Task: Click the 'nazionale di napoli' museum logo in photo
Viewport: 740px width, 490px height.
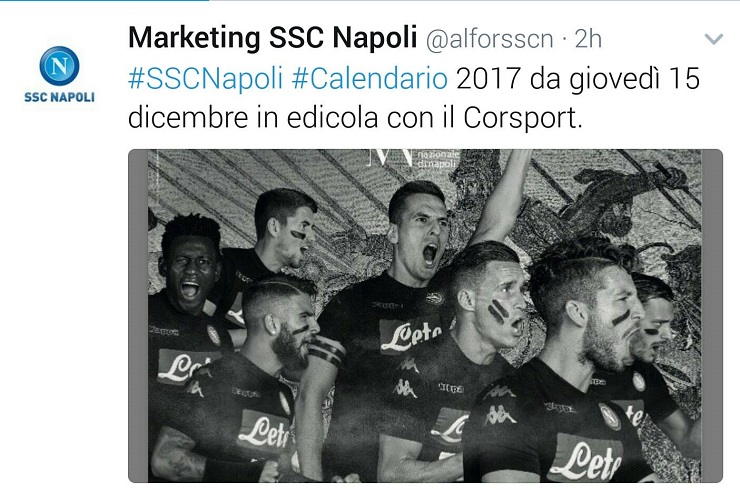Action: [414, 158]
